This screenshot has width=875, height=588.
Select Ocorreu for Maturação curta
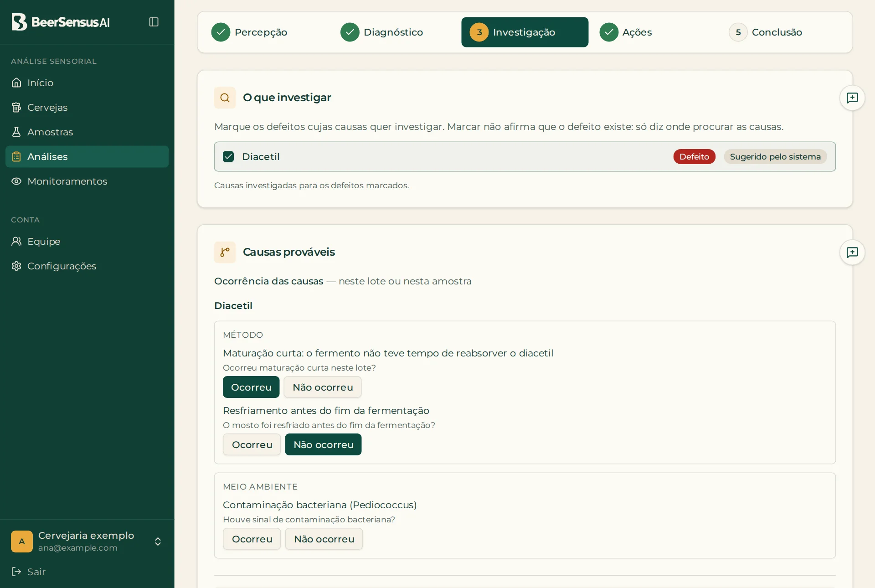[x=251, y=387]
